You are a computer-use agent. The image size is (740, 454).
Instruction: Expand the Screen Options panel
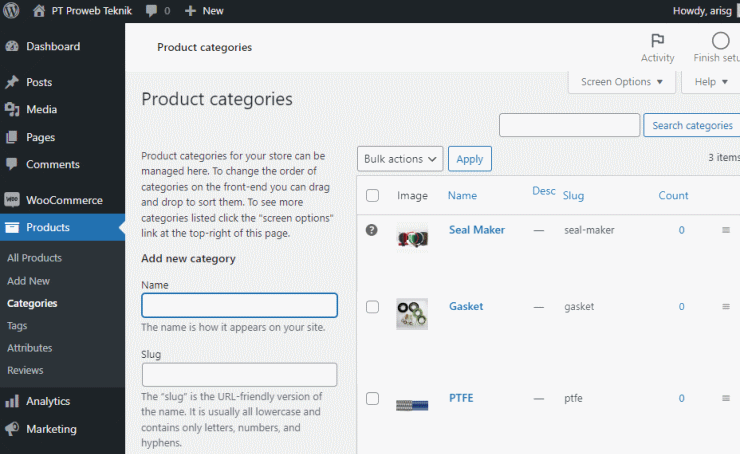point(622,82)
